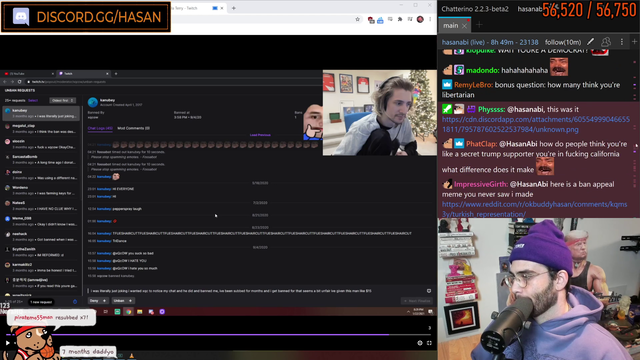Viewport: 640px width, 360px height.
Task: Select the request 'Was using a different na...'
Action: (41, 175)
